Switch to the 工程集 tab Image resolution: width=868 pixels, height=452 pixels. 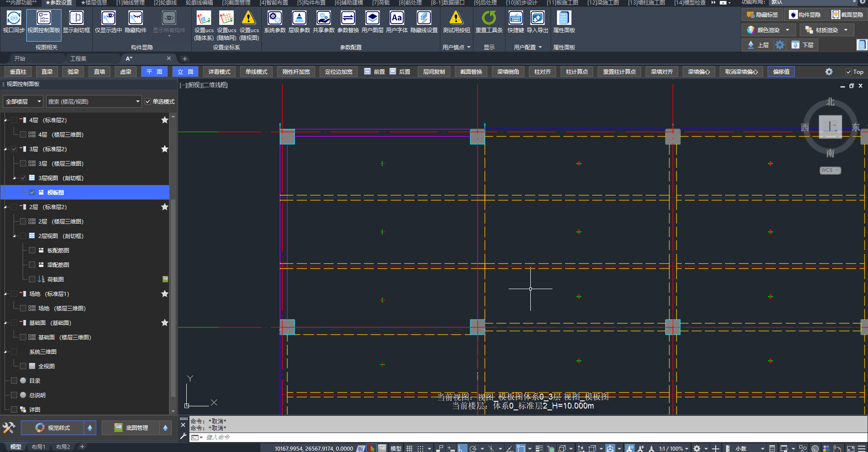click(78, 59)
